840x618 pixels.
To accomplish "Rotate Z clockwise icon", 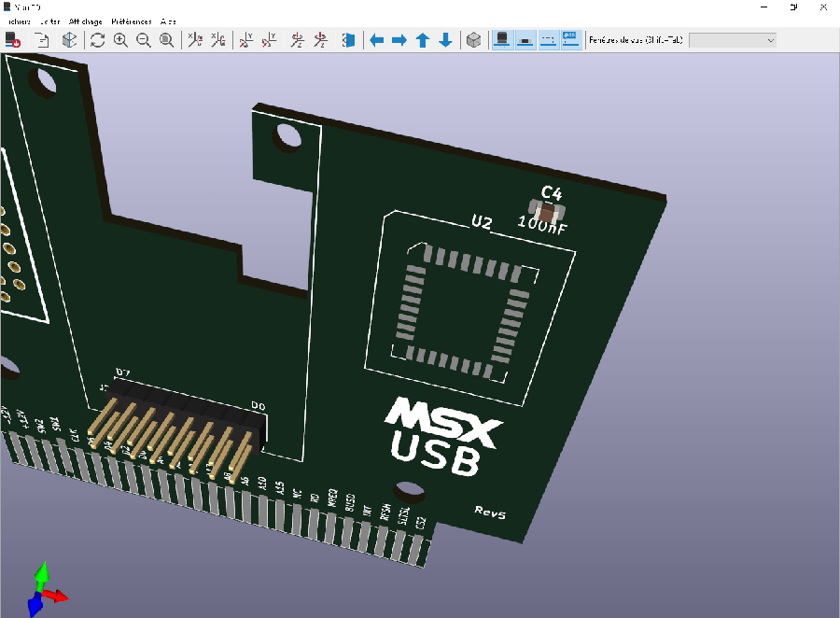I will coord(298,40).
